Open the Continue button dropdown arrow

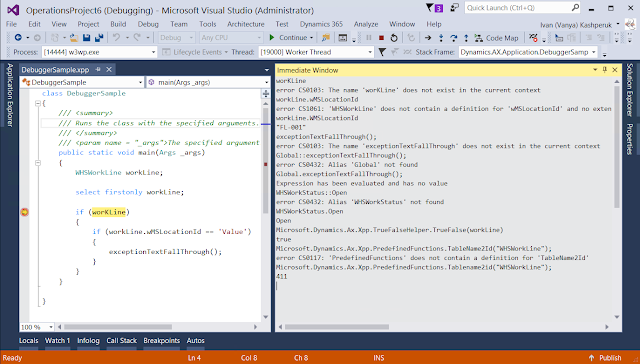point(311,38)
